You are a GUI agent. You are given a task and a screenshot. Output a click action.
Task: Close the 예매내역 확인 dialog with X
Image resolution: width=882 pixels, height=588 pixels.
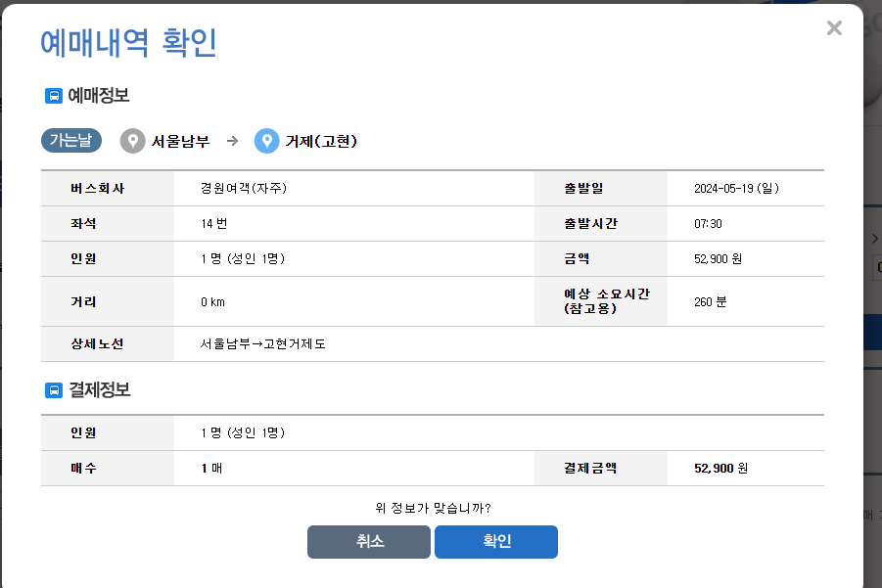[x=834, y=27]
